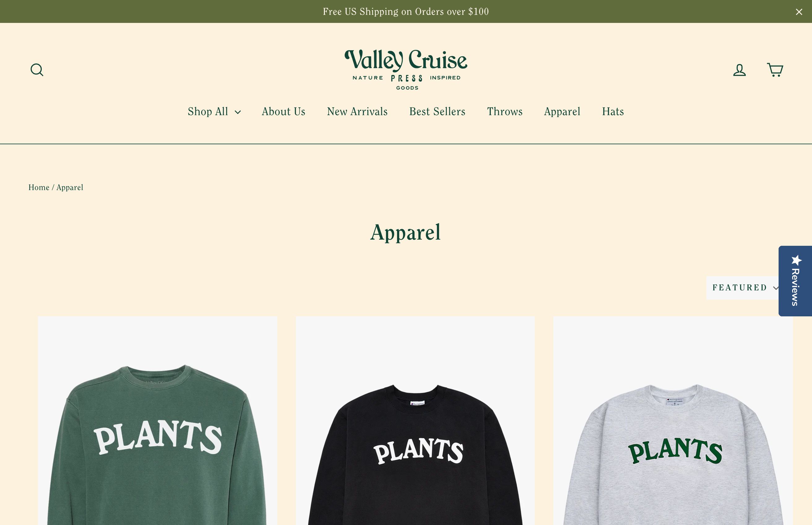Dismiss the free shipping announcement banner
812x525 pixels.
tap(799, 12)
